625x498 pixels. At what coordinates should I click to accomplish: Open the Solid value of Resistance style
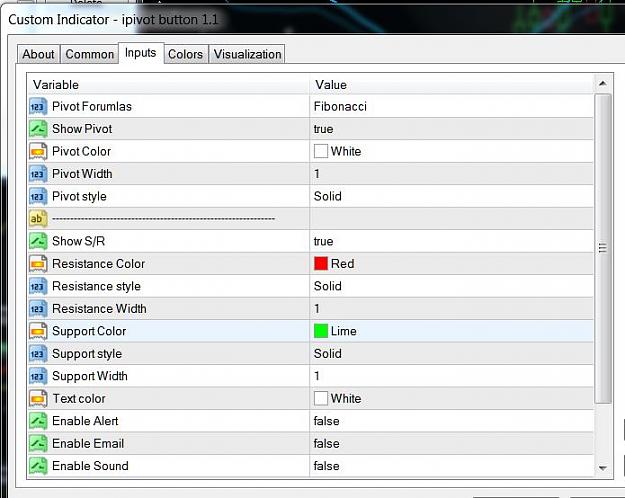pyautogui.click(x=328, y=286)
